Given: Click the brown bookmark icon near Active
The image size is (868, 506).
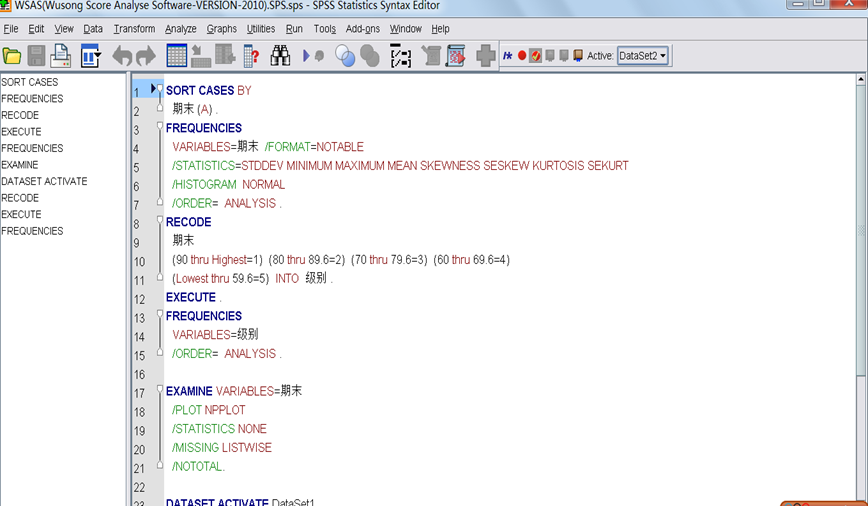Looking at the screenshot, I should [x=577, y=55].
